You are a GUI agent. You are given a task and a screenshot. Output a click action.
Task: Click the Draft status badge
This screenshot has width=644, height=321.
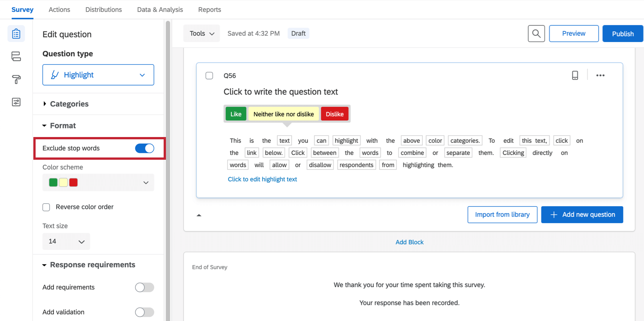(298, 33)
